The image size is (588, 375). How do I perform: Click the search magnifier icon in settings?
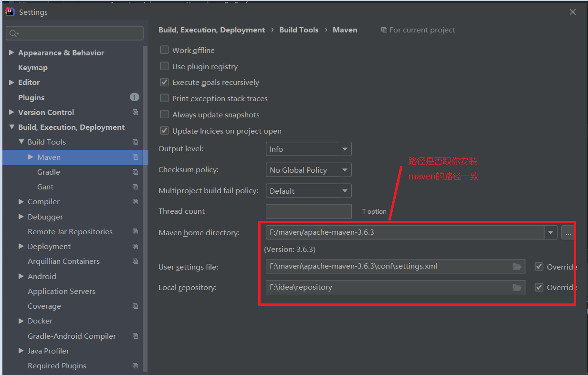13,33
